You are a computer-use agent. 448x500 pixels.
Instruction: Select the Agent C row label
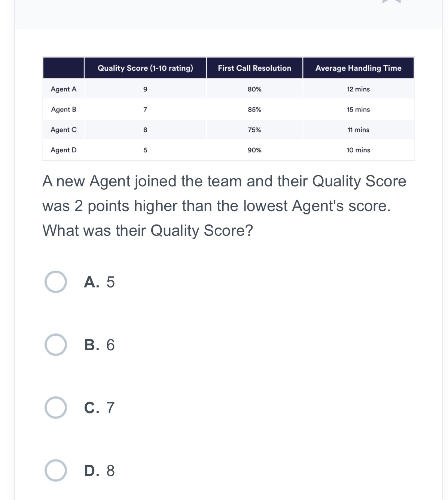[63, 129]
